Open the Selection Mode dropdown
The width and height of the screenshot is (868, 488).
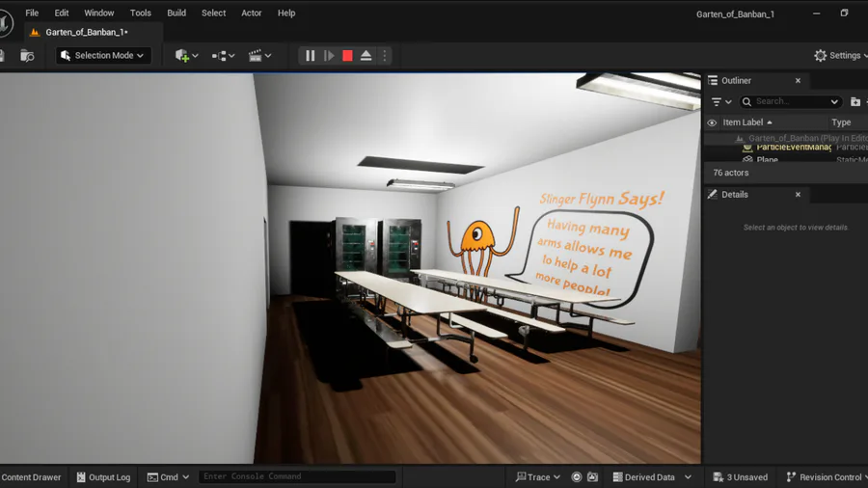click(x=103, y=55)
